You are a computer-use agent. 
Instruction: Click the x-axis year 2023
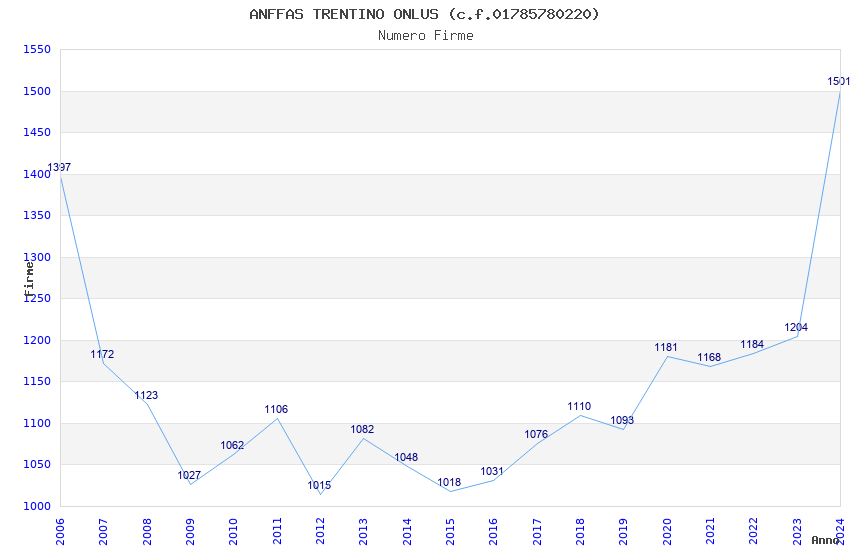pyautogui.click(x=797, y=532)
